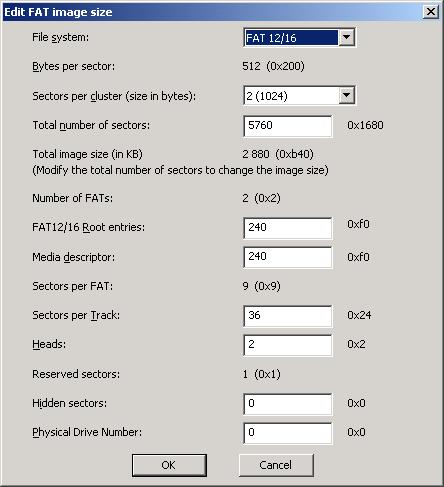Close the Edit FAT image size dialog
Screen dimensions: 444x487
coord(431,12)
